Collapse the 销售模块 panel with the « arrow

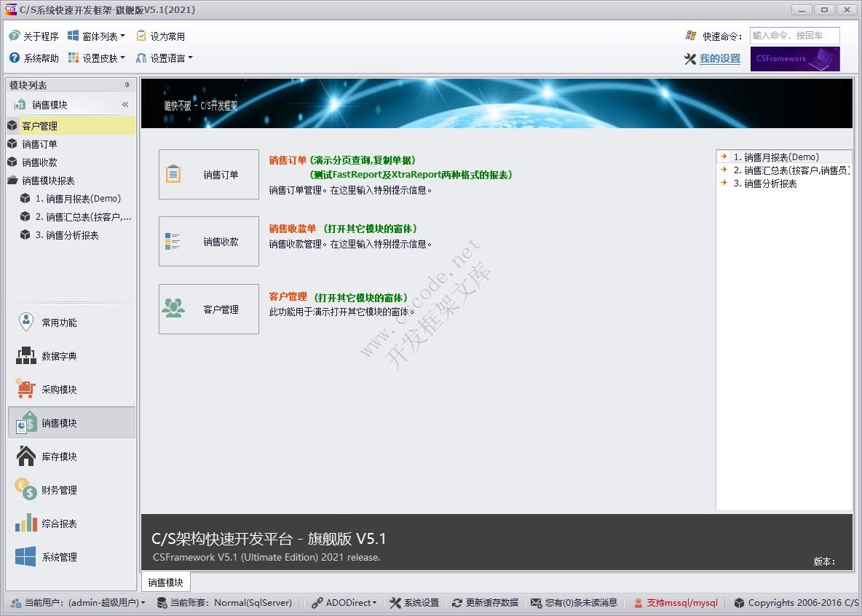[124, 103]
